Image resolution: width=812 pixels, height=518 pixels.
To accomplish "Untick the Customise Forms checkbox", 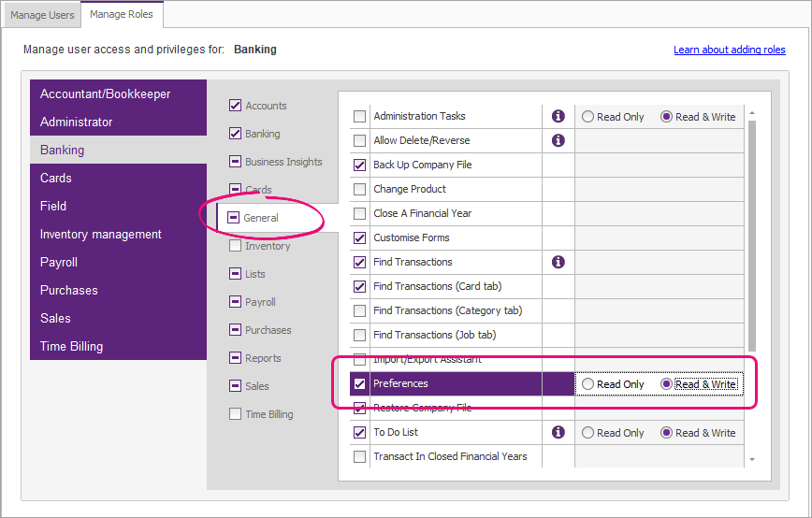I will tap(359, 238).
